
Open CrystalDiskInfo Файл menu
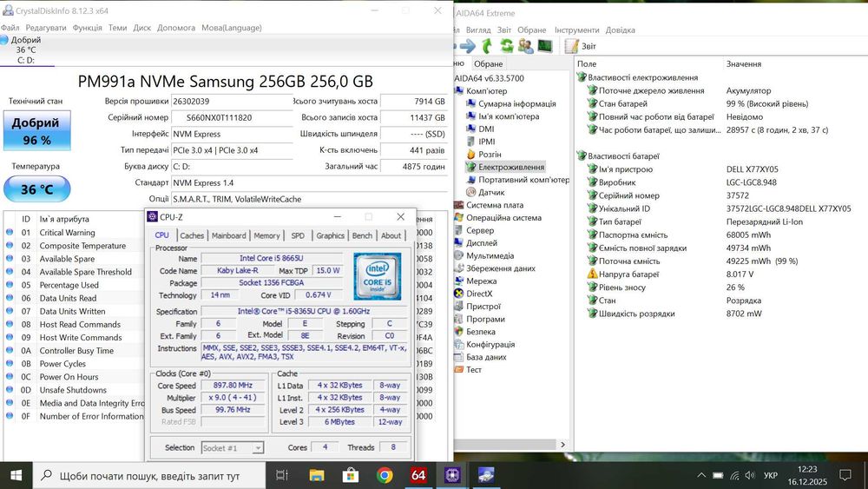click(10, 28)
